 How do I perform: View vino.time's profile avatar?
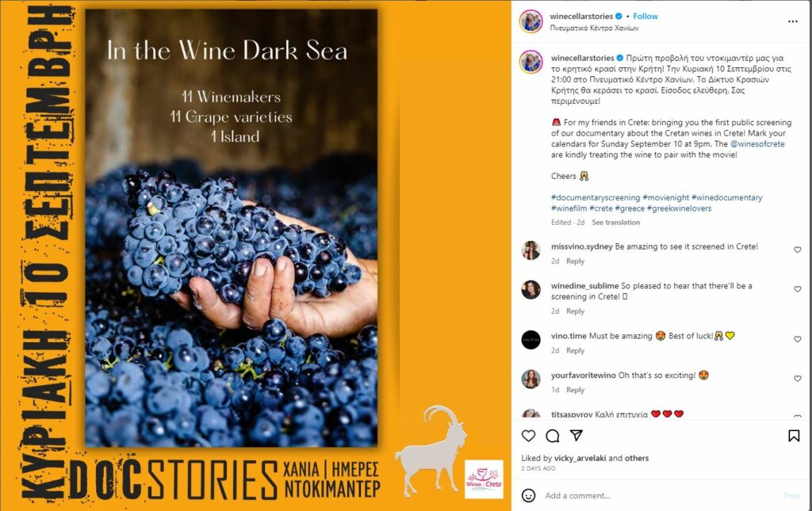pos(531,340)
